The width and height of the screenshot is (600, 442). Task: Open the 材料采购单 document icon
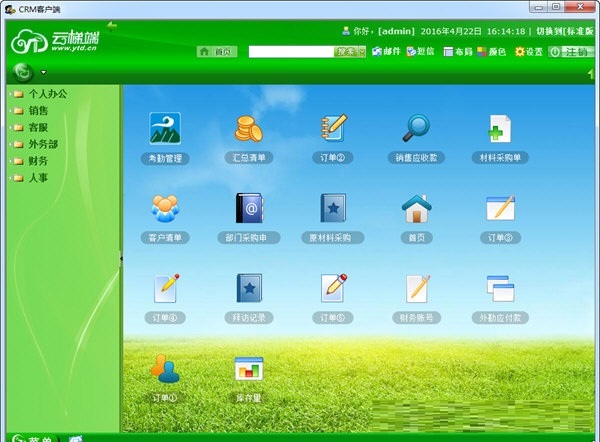[x=500, y=129]
